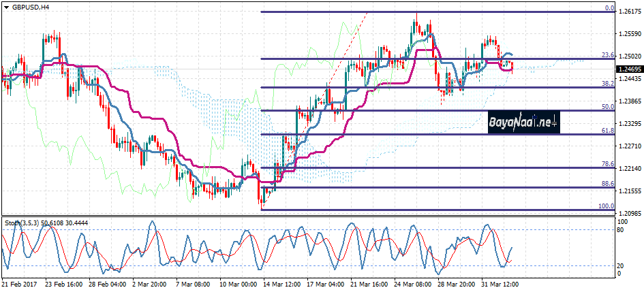This screenshot has height=292, width=644.
Task: Click the stochastic 20 level marker
Action: pos(621,265)
